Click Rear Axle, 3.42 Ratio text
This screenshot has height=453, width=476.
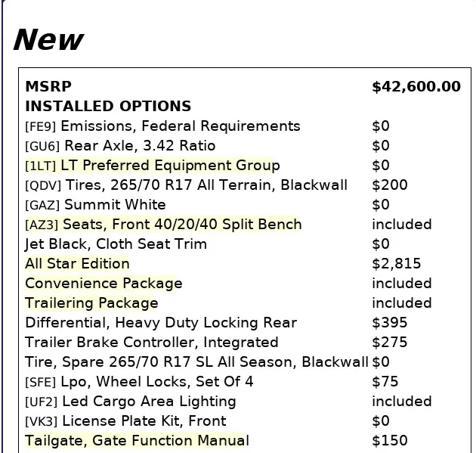tap(139, 146)
